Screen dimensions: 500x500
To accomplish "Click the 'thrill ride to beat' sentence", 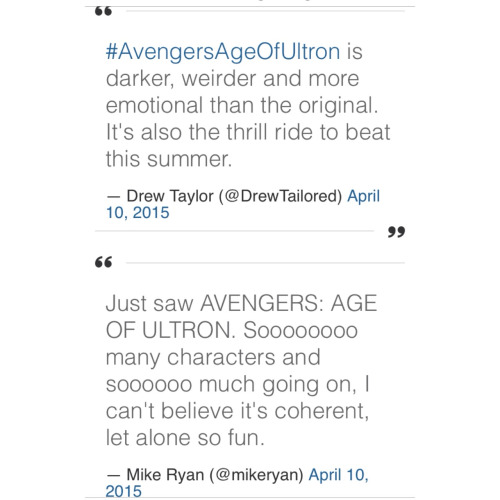I will tap(308, 132).
